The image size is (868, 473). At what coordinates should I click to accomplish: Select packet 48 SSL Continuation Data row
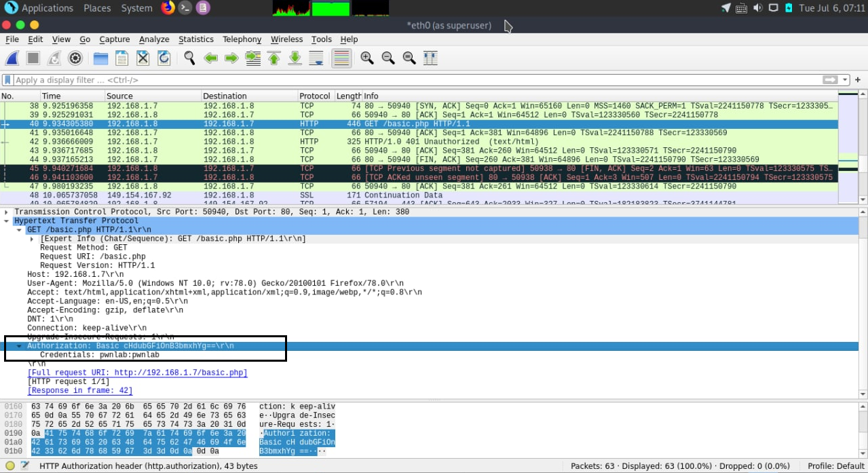[419, 195]
